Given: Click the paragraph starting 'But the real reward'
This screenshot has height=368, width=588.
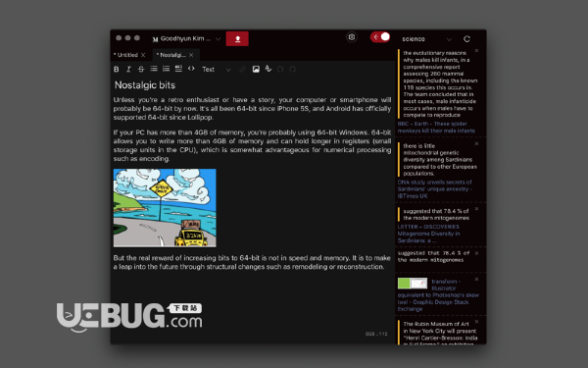Looking at the screenshot, I should point(252,262).
